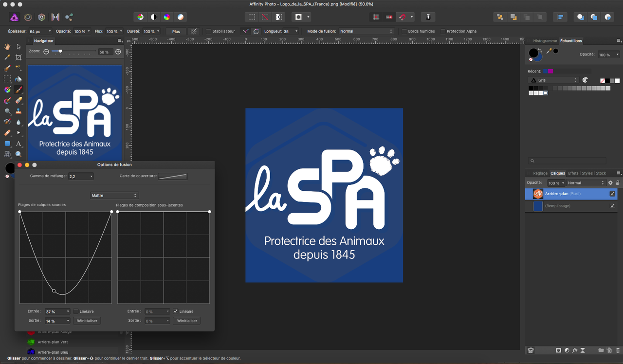Switch to the Export persona

pos(69,17)
